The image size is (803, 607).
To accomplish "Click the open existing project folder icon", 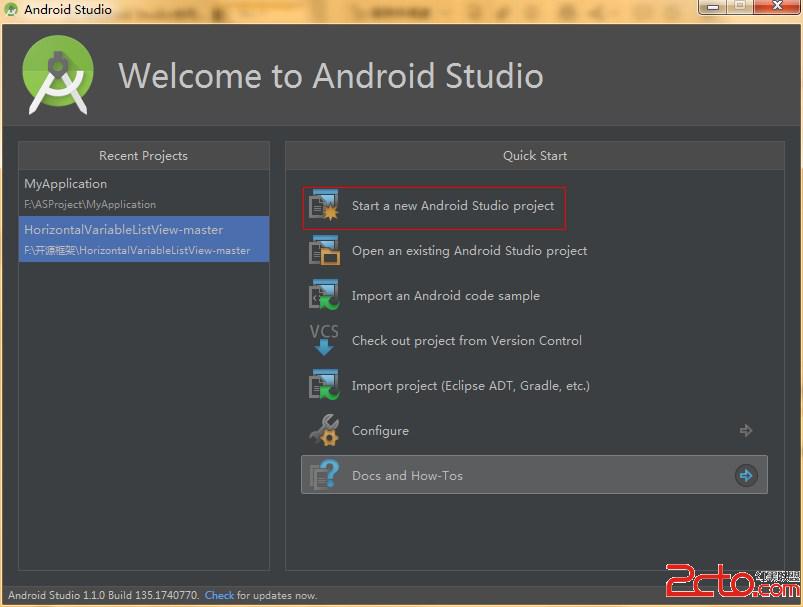I will [324, 250].
